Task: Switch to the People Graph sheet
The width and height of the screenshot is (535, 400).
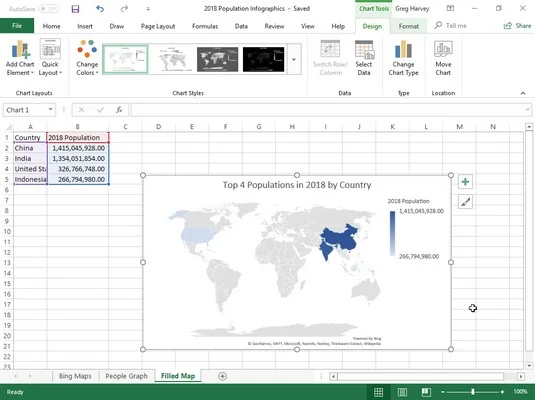Action: pos(126,376)
